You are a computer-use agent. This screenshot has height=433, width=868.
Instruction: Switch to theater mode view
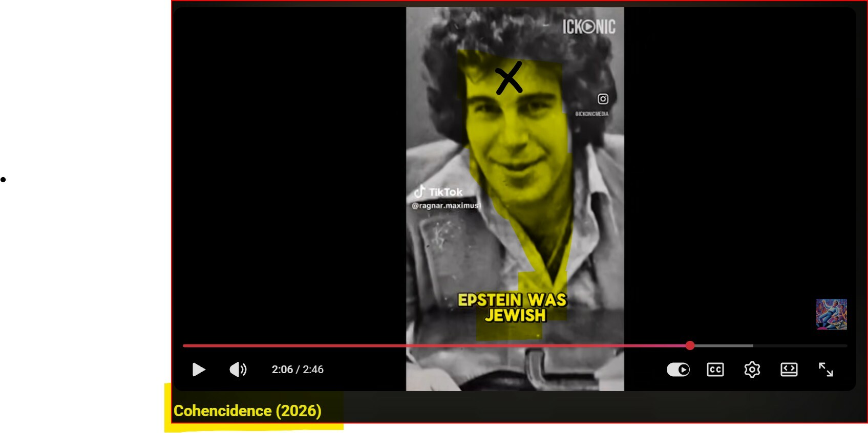click(x=789, y=370)
